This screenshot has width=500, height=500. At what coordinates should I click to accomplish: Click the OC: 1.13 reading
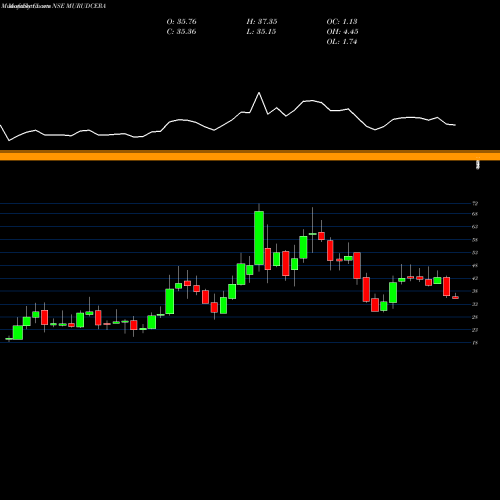[x=342, y=22]
